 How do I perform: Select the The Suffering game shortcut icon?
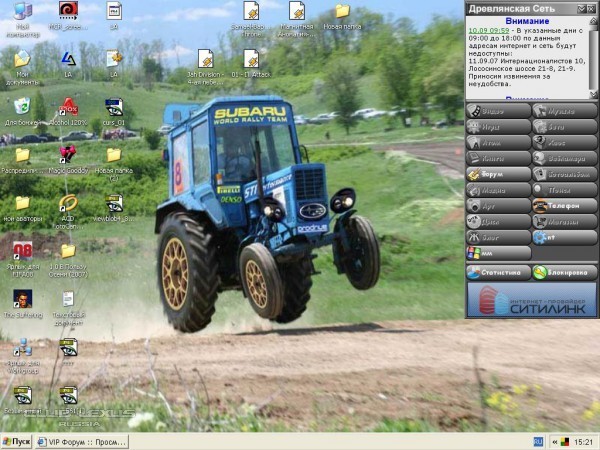point(23,304)
